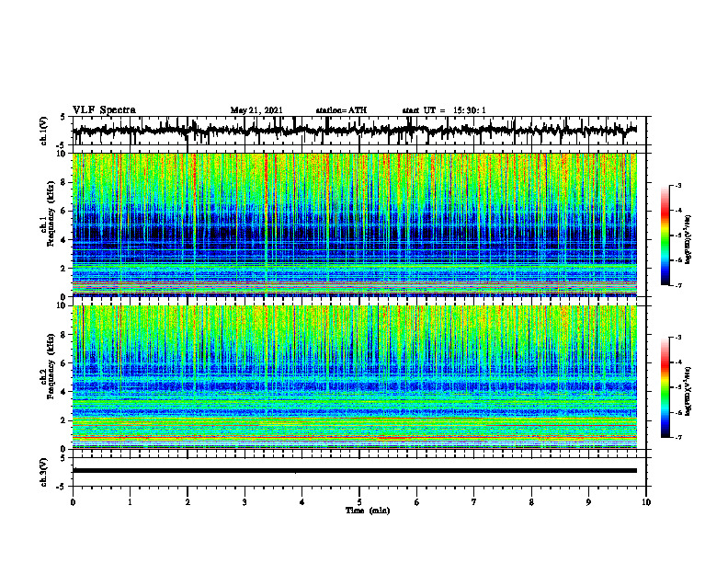Screen dimensions: 728x563
Task: Click the '-7' value on ch.1 color bar
Action: click(677, 285)
